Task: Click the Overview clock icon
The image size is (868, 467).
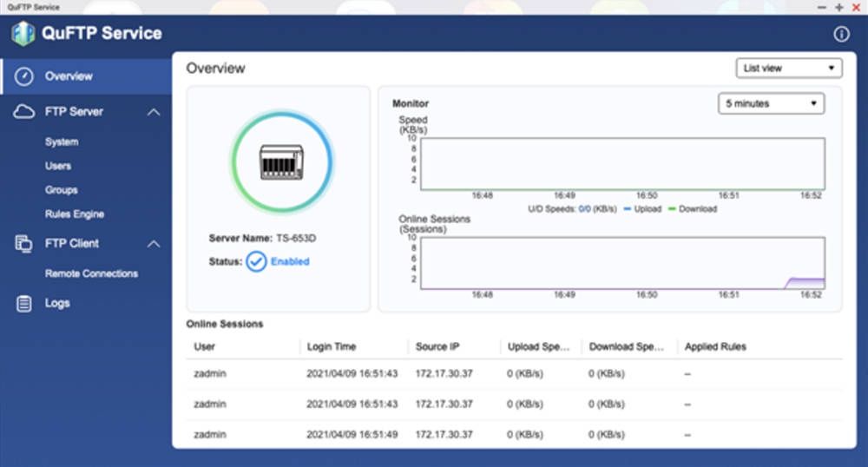Action: pyautogui.click(x=23, y=76)
